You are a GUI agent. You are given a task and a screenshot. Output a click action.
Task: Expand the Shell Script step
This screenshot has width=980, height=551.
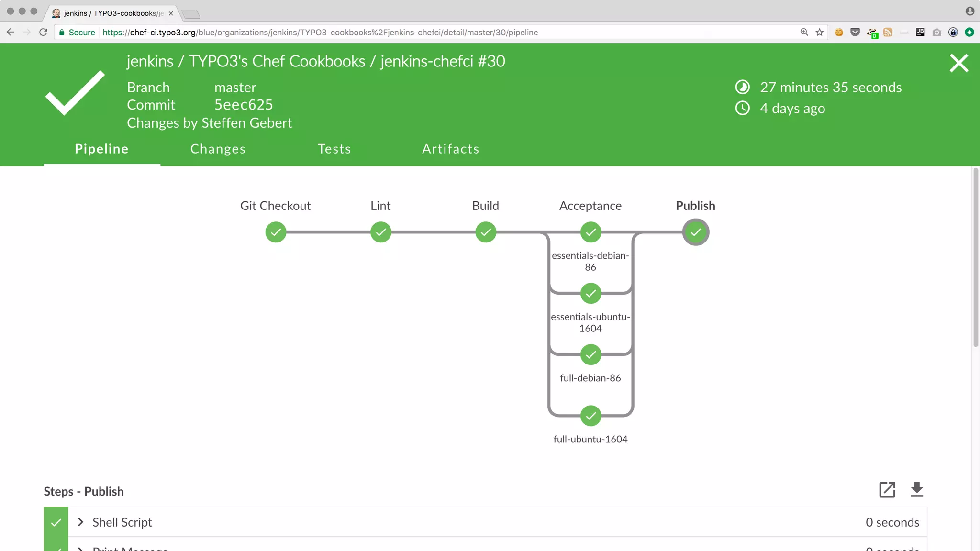pyautogui.click(x=81, y=522)
